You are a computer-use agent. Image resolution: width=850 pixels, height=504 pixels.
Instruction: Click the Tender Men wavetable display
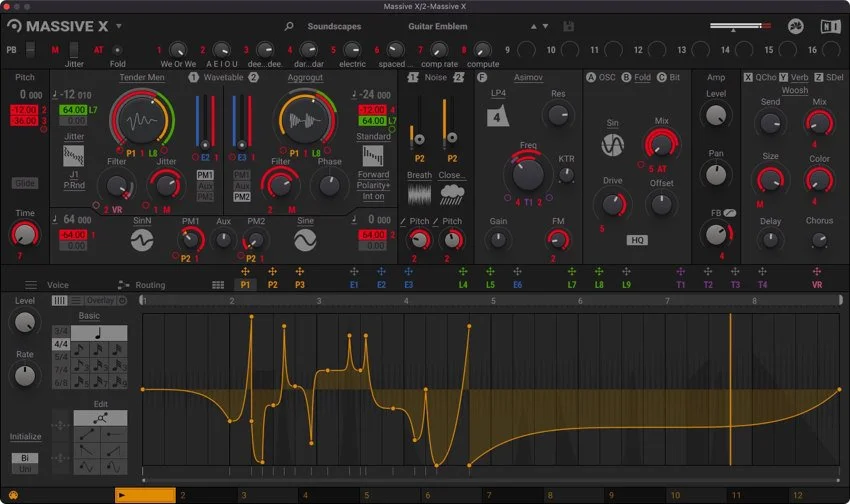(142, 120)
